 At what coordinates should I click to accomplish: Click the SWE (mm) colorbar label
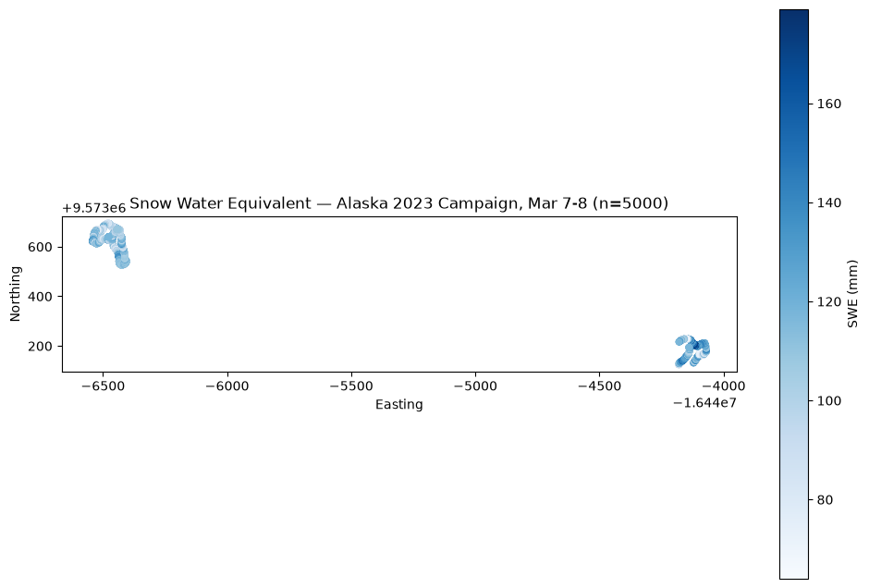pos(853,294)
